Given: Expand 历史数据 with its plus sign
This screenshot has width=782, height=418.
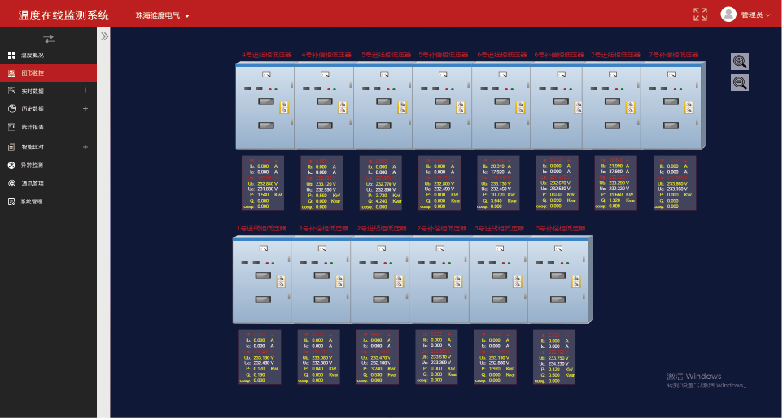Looking at the screenshot, I should [85, 109].
